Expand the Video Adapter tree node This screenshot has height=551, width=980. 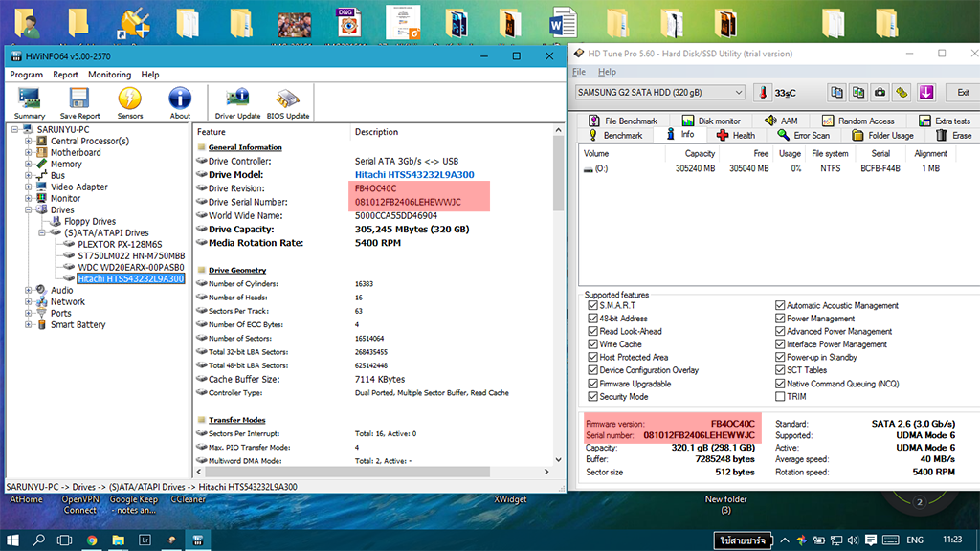(28, 187)
